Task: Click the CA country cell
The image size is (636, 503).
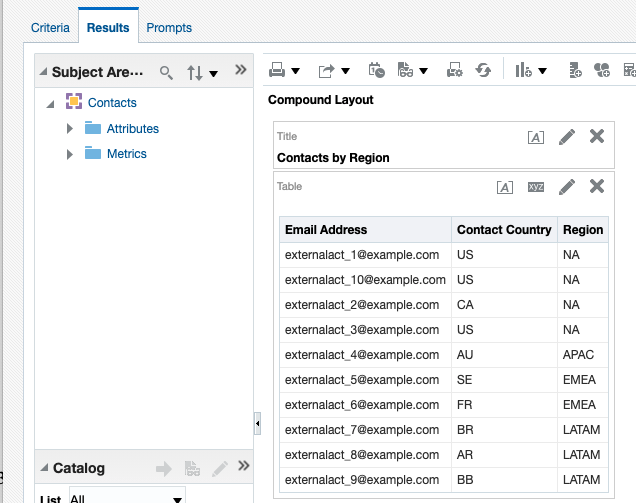Action: click(x=505, y=305)
